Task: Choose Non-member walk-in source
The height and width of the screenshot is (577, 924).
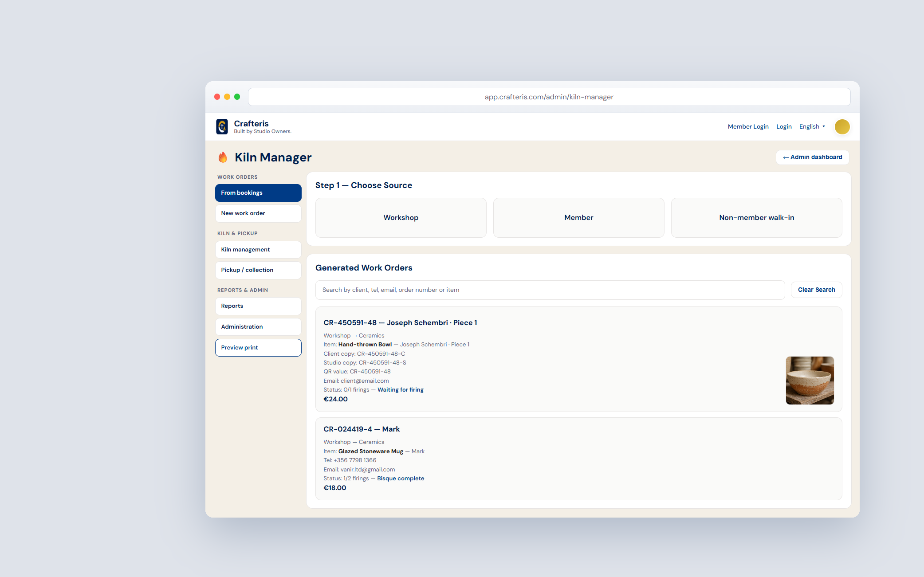Action: pos(757,218)
